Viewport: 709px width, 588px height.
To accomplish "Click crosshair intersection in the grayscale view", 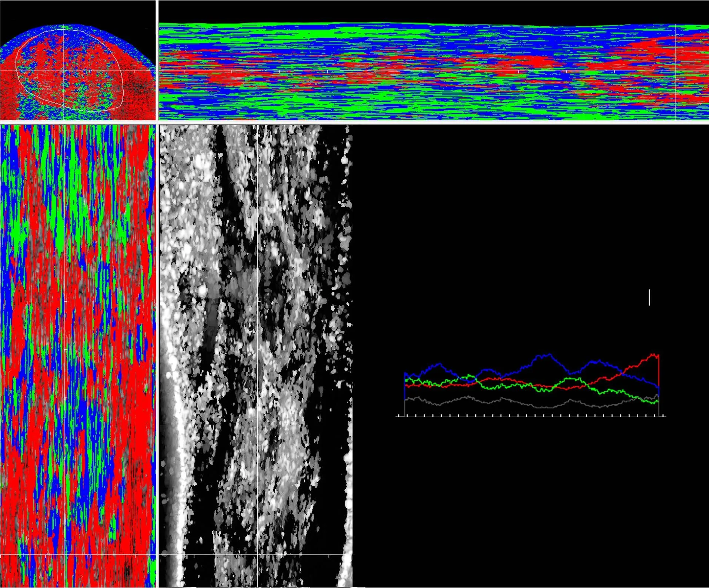I will pyautogui.click(x=257, y=554).
